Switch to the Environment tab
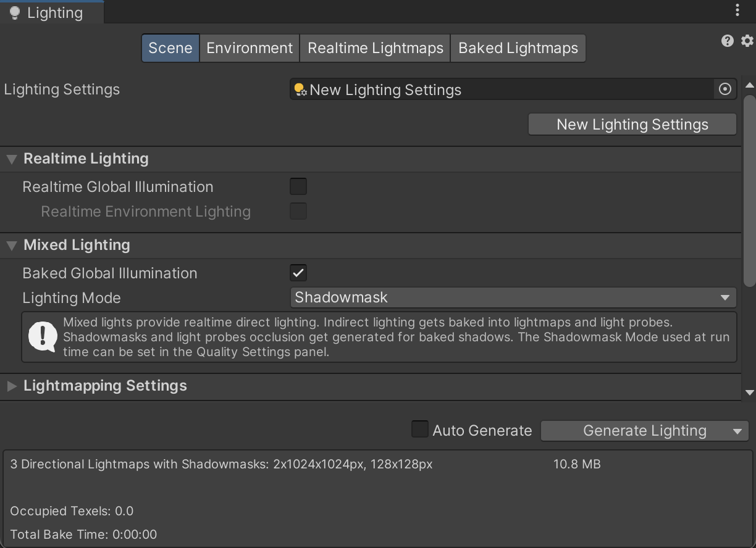 coord(250,48)
